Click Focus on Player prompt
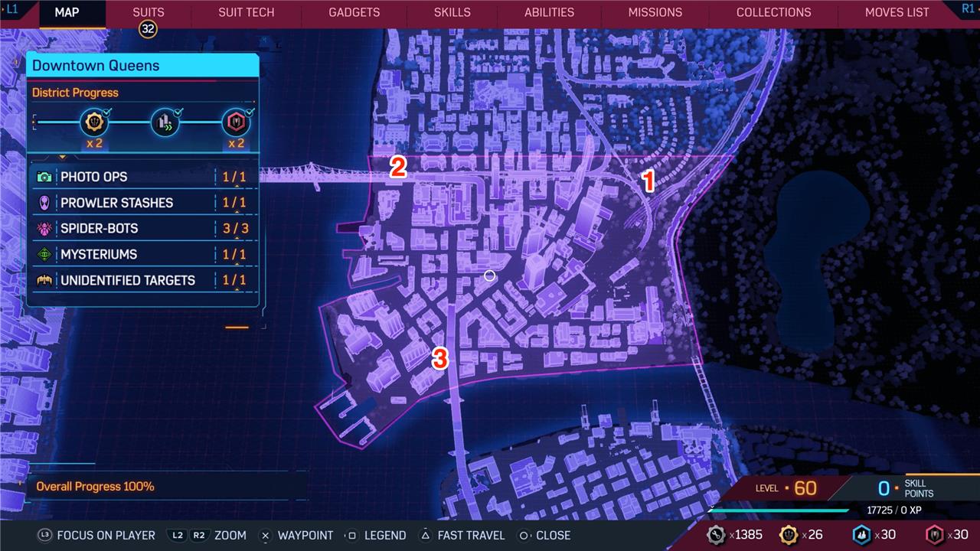Image resolution: width=980 pixels, height=551 pixels. point(96,536)
